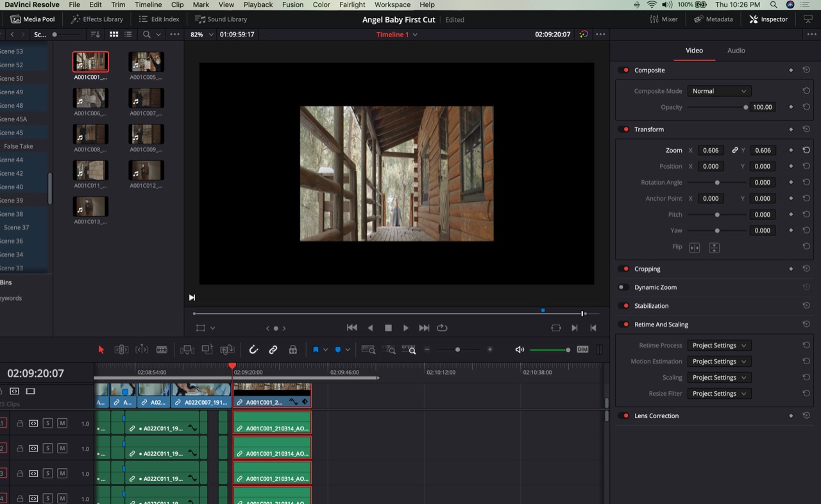Open the Motion Estimation dropdown

719,362
